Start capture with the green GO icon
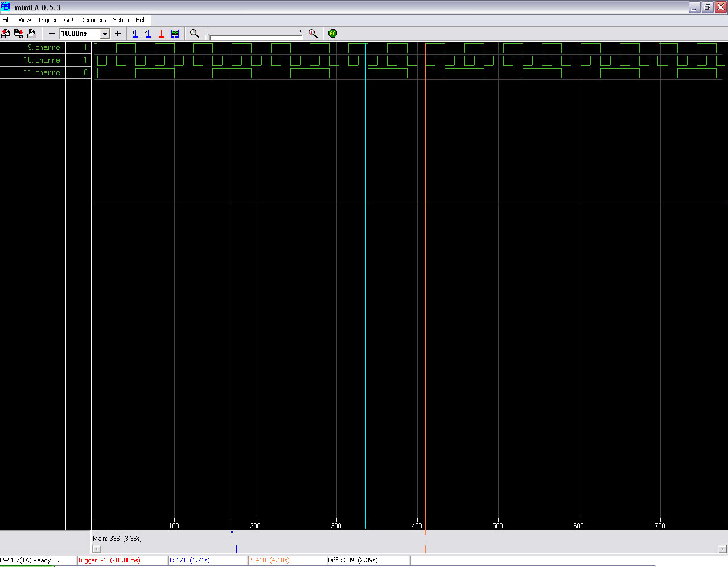 click(333, 34)
